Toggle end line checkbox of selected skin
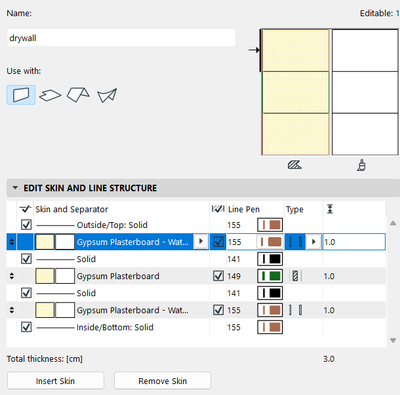400x395 pixels. pos(218,242)
